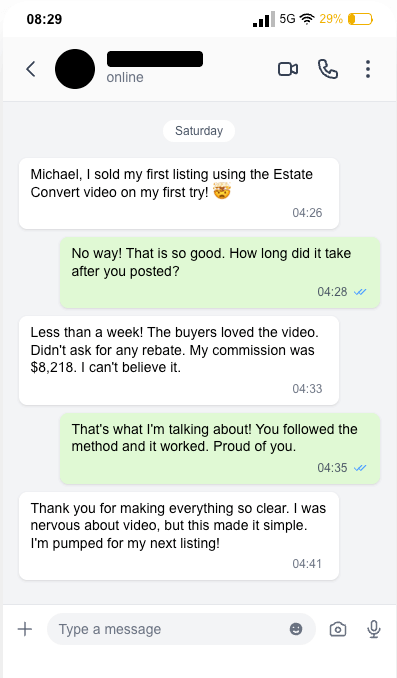The height and width of the screenshot is (678, 397).
Task: Go back using the left arrow
Action: coord(31,69)
